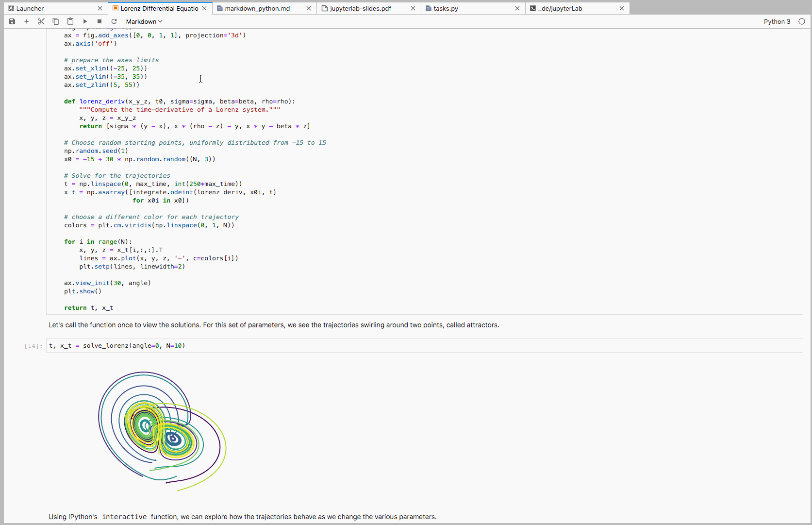
Task: Click the 'return t, x_t' code line
Action: point(89,308)
